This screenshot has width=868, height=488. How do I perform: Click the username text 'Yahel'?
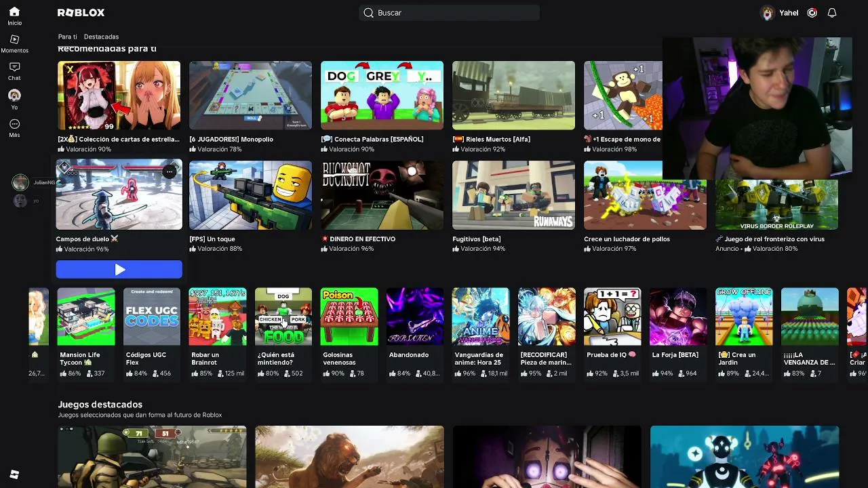(x=789, y=13)
